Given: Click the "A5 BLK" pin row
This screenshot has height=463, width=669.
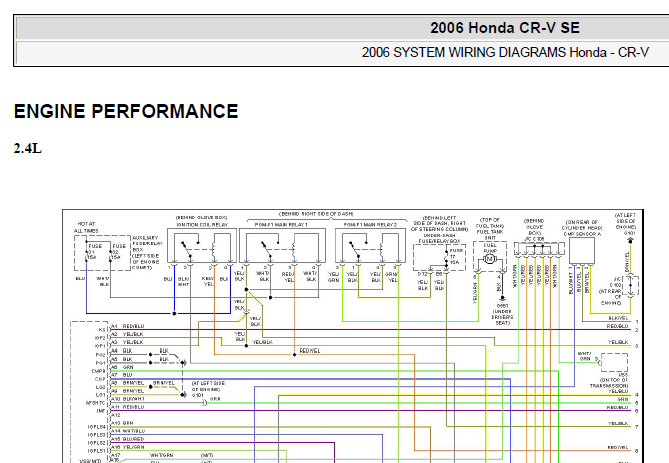Looking at the screenshot, I should click(x=122, y=359).
